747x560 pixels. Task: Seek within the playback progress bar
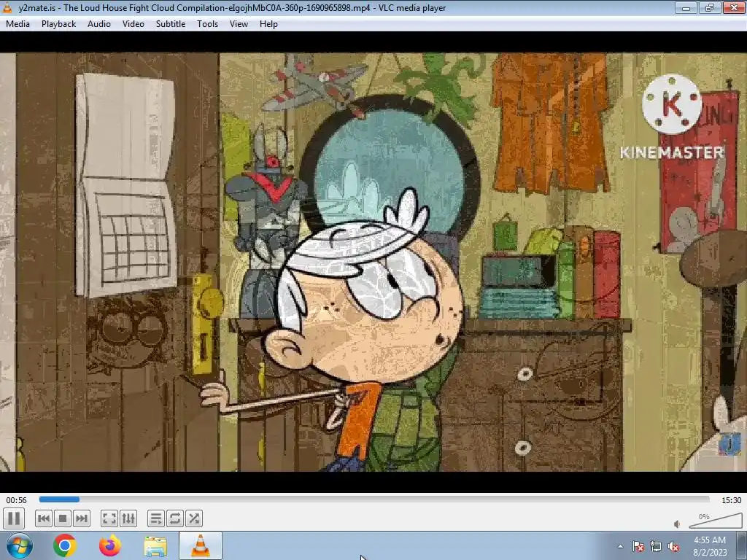[x=374, y=499]
